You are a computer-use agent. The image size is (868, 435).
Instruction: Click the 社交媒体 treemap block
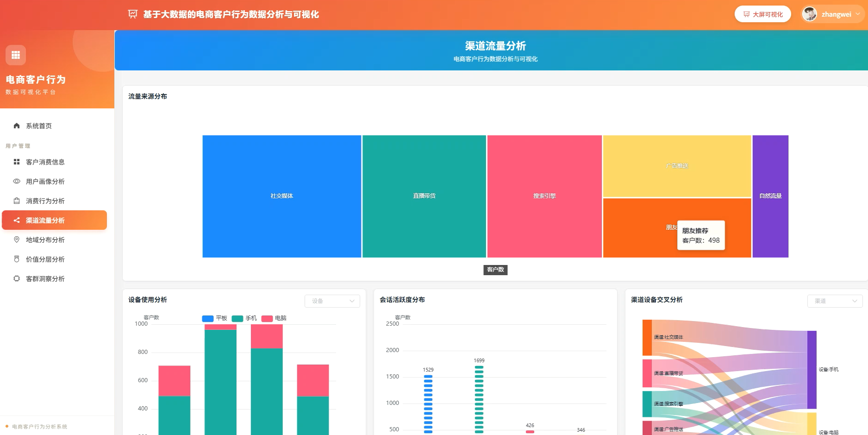pos(282,196)
